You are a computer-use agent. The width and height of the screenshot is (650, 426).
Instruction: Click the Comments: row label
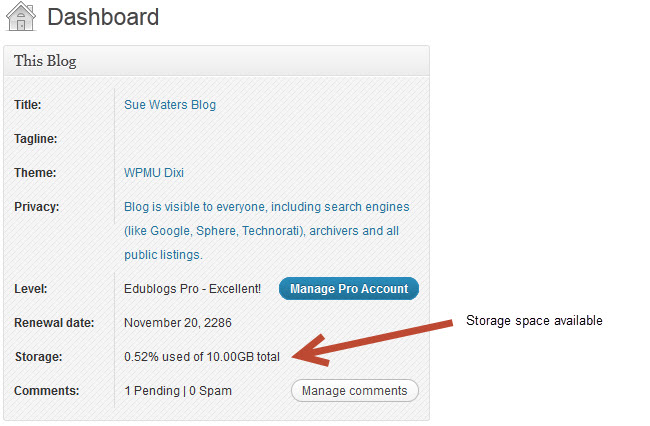(x=46, y=391)
